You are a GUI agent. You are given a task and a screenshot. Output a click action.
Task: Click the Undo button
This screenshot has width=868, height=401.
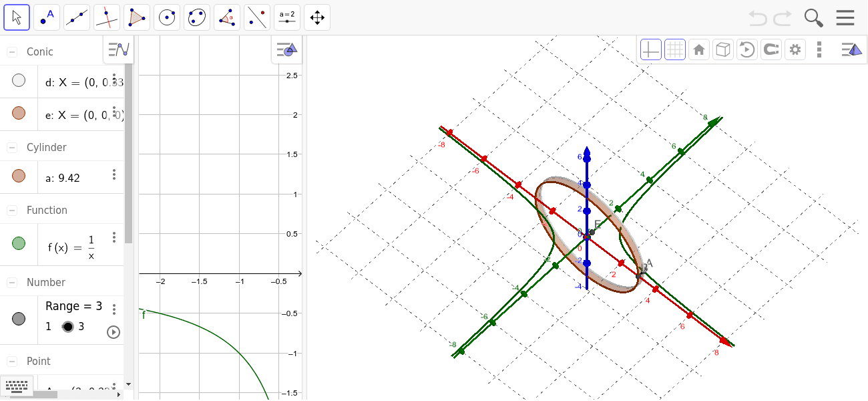pos(758,17)
